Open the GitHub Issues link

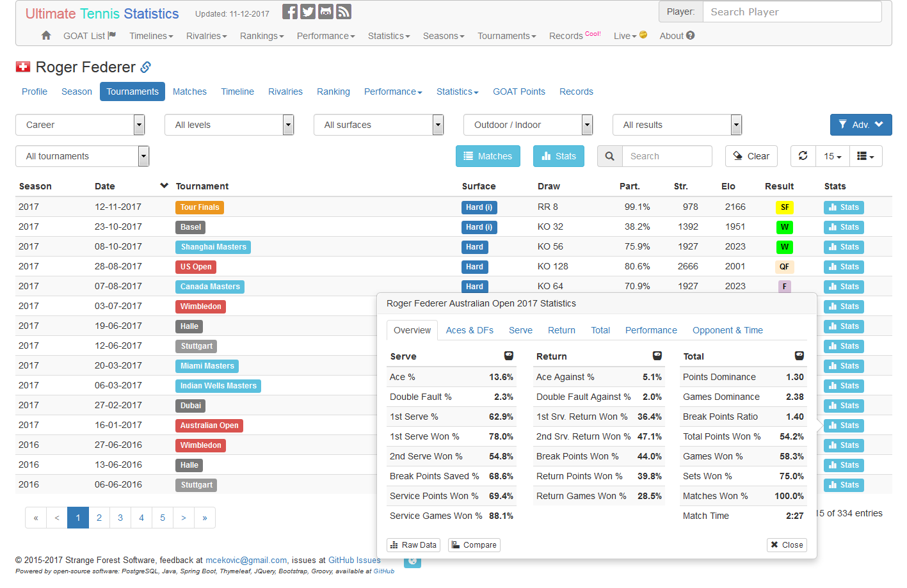coord(355,560)
